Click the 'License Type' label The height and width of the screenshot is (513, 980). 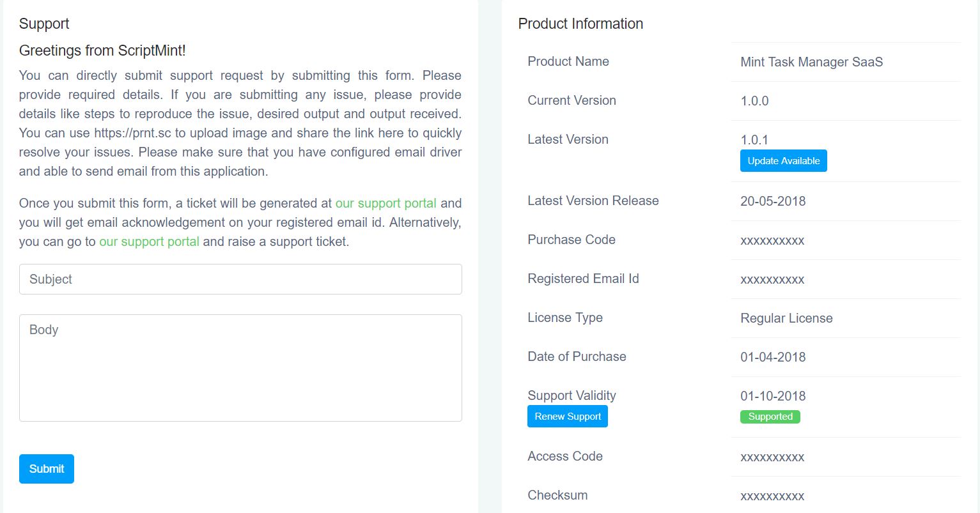point(565,318)
